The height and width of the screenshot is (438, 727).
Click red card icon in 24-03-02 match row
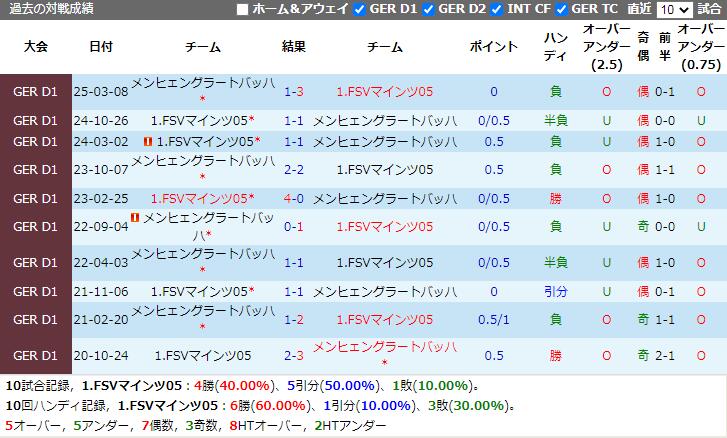click(x=148, y=142)
